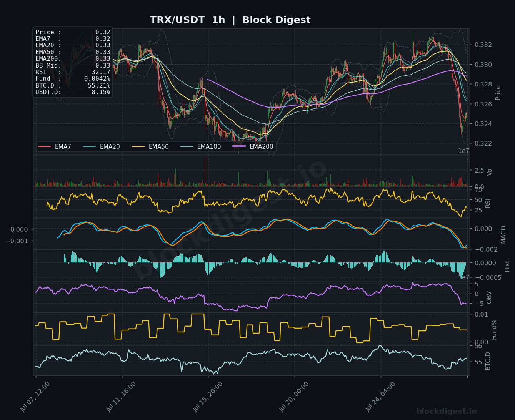
Task: Click the RSI 32.17 stat row
Action: [x=73, y=72]
